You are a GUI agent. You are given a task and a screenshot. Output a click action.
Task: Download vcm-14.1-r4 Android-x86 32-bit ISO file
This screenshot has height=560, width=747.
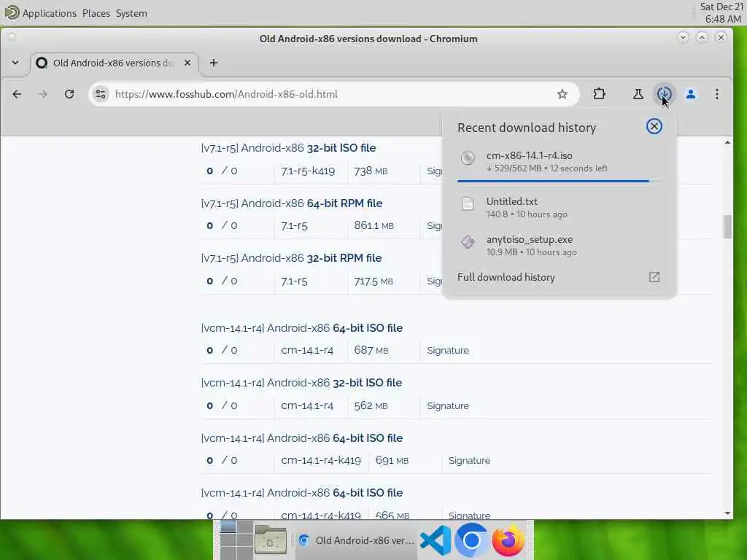click(301, 383)
